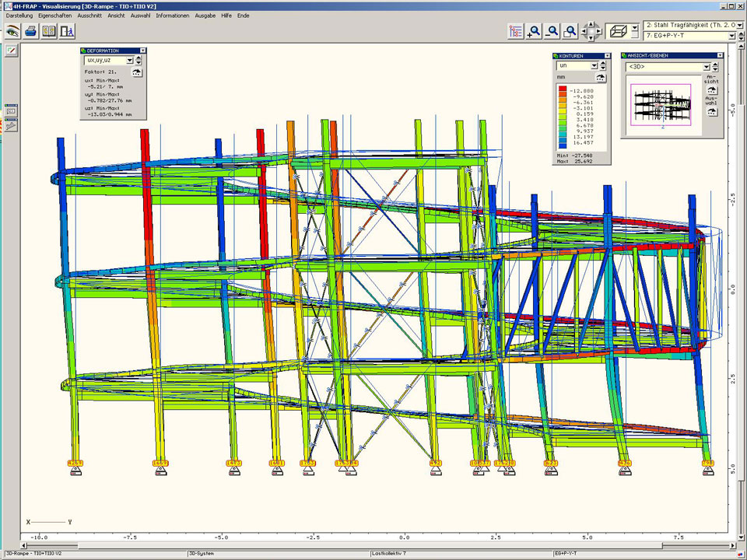The image size is (747, 560).
Task: Expand the 'un' contour dropdown
Action: [594, 66]
